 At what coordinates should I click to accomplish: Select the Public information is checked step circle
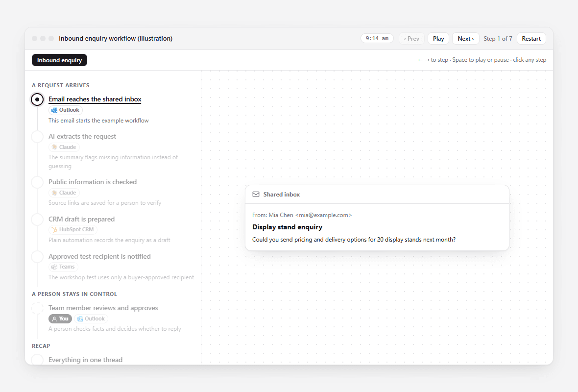(37, 182)
